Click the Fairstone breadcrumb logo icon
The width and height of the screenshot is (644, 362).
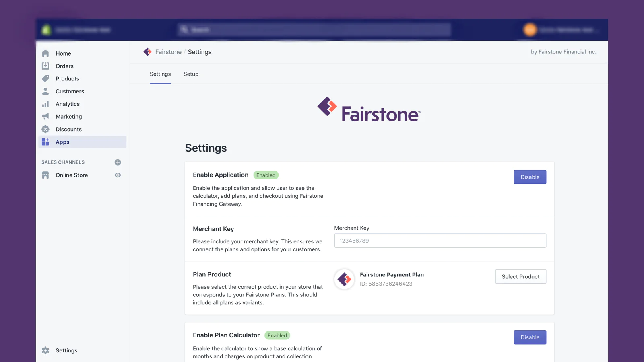click(147, 52)
